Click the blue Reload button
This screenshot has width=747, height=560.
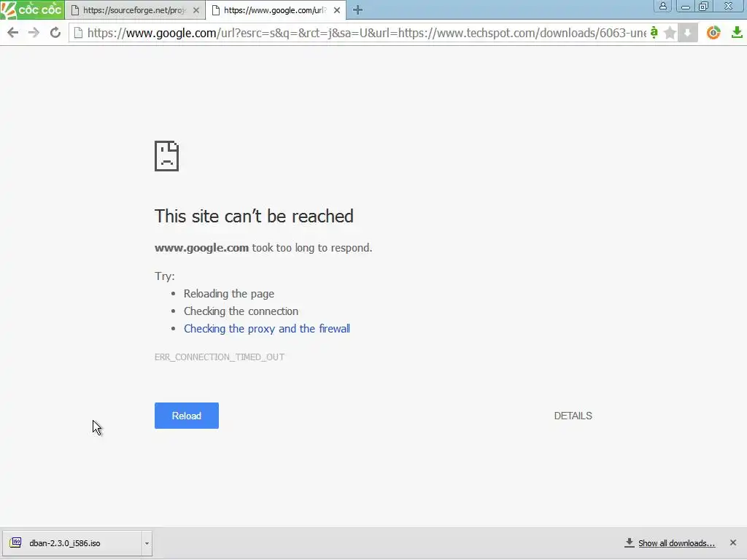(x=186, y=416)
